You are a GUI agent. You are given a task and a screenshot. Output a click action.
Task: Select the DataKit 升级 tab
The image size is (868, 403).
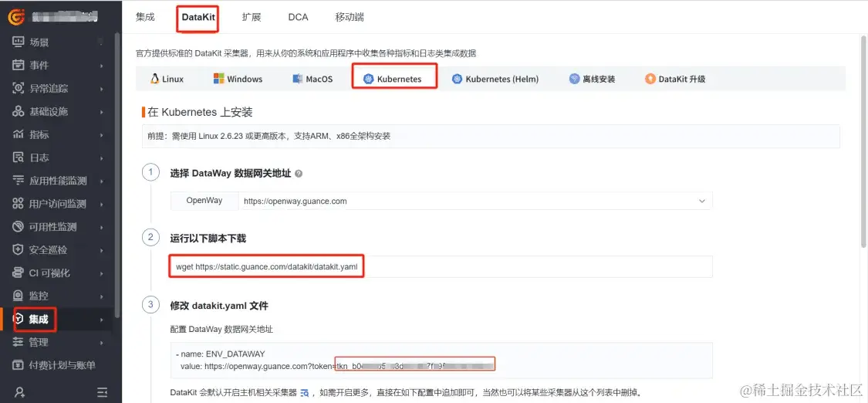coord(675,79)
